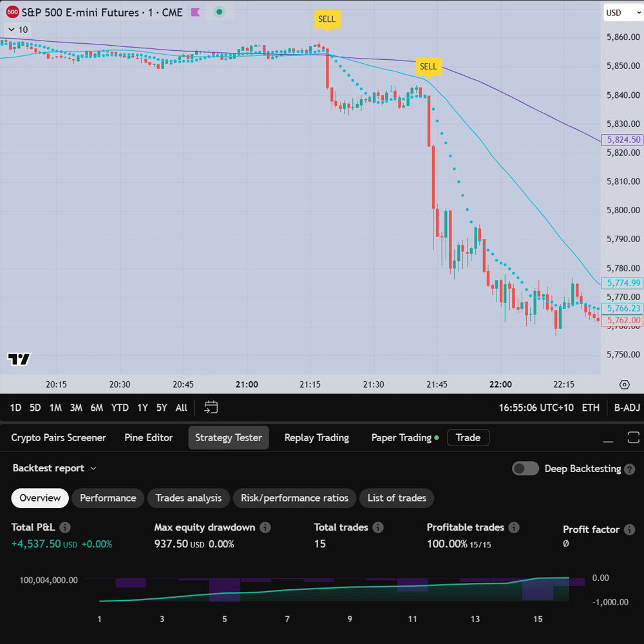Open the Crypto Pairs Screener tab
The image size is (644, 644).
[x=59, y=438]
